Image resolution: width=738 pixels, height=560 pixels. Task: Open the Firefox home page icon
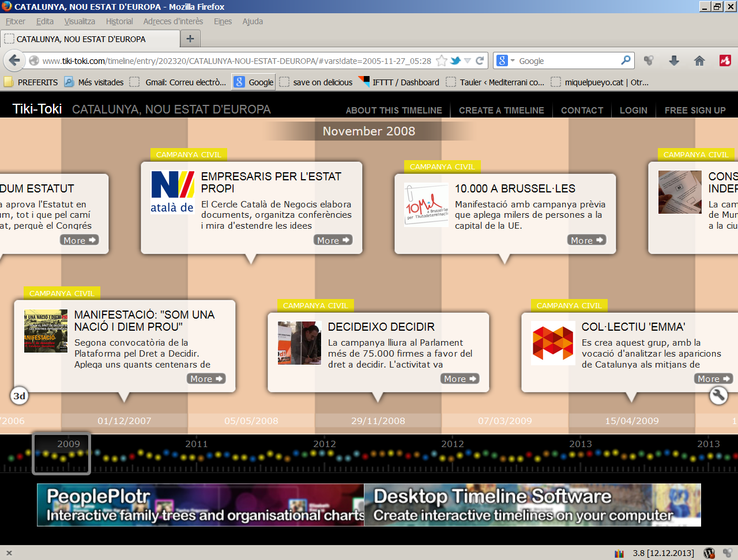(699, 60)
